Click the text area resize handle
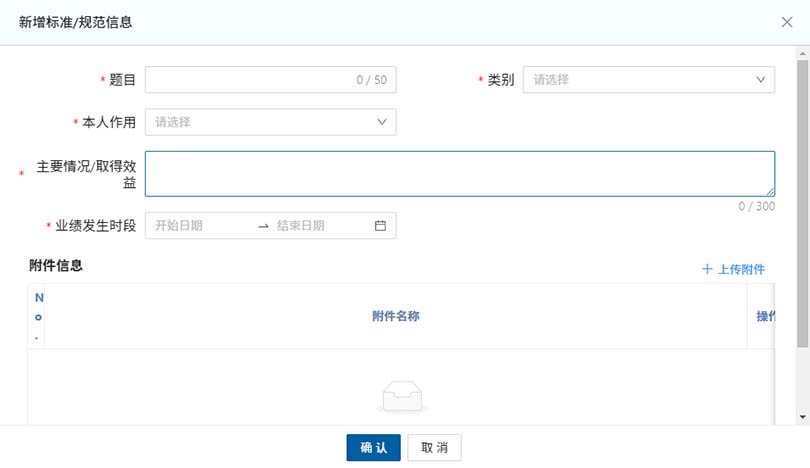This screenshot has height=468, width=810. tap(770, 191)
